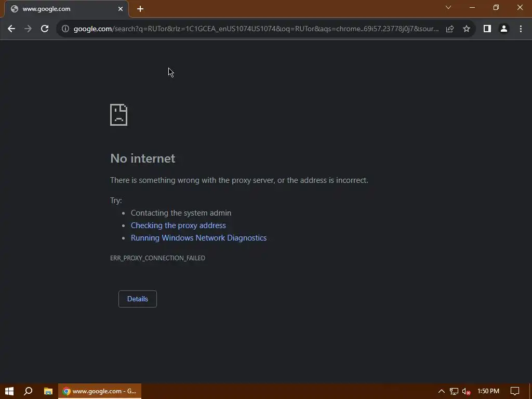Restore down the Chrome window
532x399 pixels.
point(496,7)
